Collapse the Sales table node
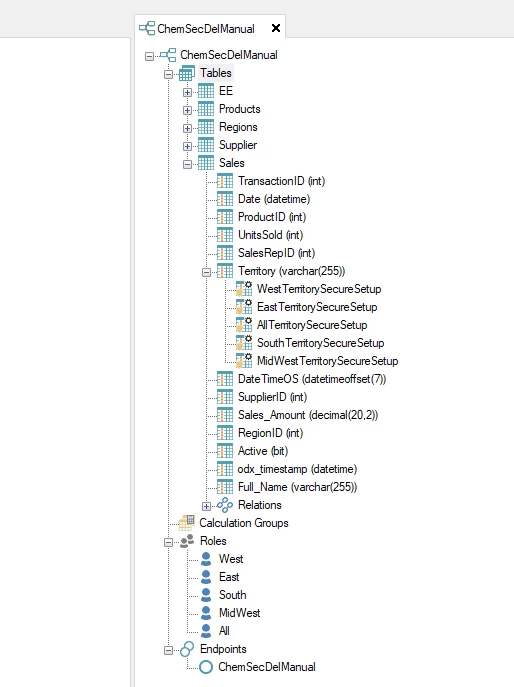 187,164
